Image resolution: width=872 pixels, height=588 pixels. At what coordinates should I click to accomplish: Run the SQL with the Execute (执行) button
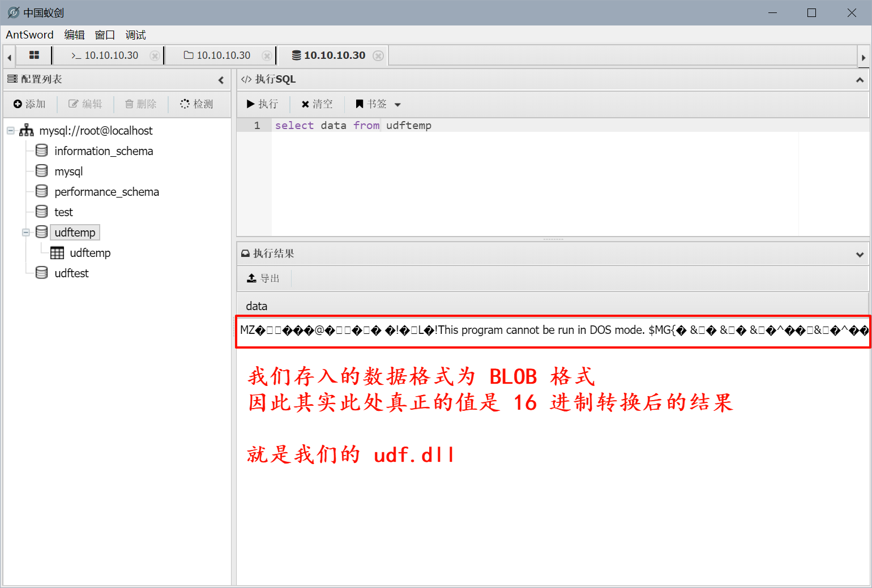(x=262, y=104)
